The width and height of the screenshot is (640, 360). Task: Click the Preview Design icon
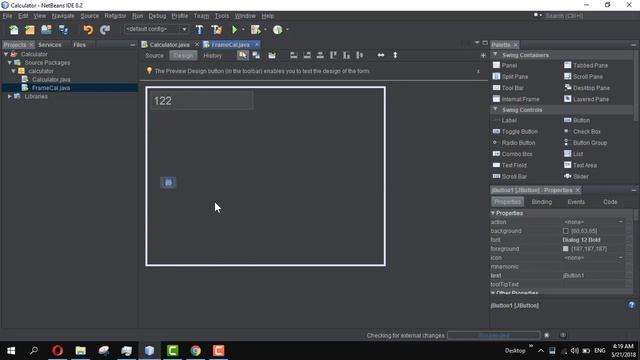(272, 55)
